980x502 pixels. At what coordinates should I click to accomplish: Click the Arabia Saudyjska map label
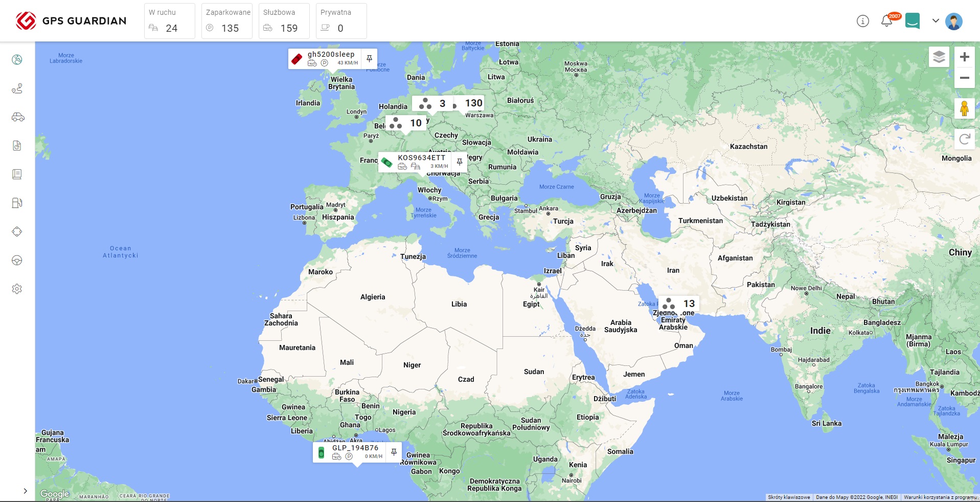[621, 326]
